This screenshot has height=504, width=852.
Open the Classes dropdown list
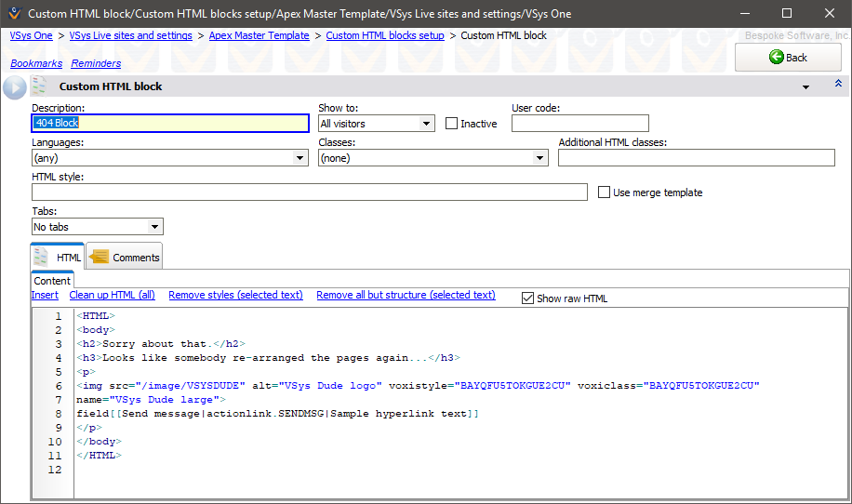[433, 158]
